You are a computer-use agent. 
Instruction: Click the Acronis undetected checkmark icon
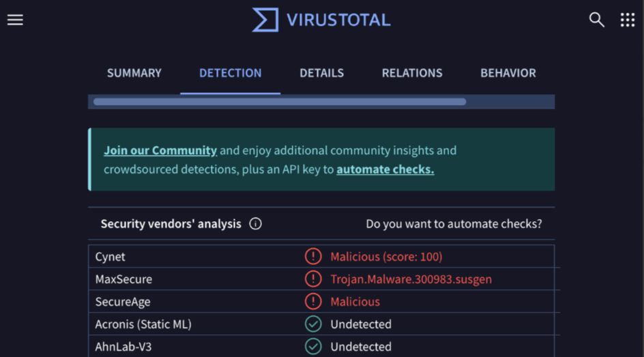point(313,324)
